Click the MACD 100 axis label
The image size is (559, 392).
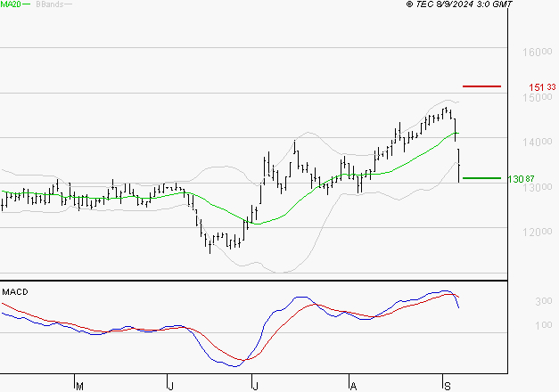pos(544,325)
